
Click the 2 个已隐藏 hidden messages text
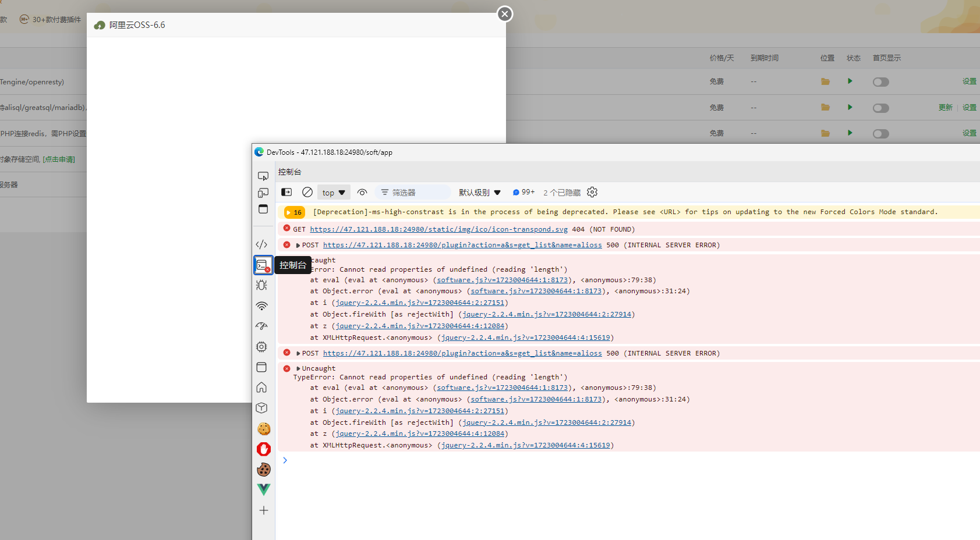point(562,193)
